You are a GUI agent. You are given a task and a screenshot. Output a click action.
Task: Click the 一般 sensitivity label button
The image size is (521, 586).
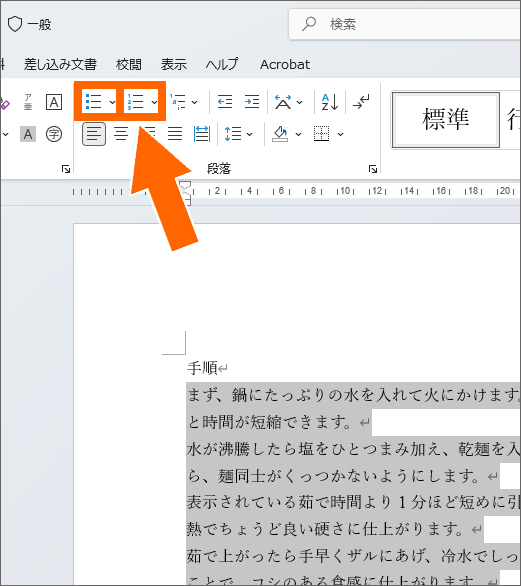(x=30, y=25)
